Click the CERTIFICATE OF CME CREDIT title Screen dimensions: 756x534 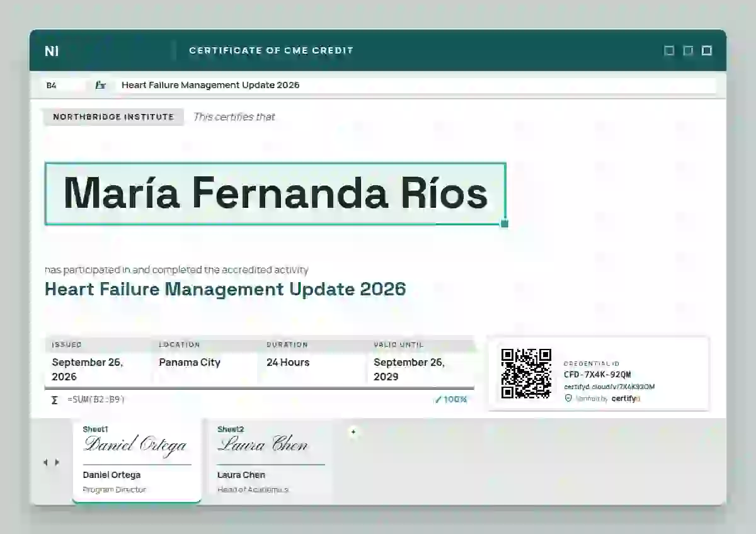click(x=272, y=51)
